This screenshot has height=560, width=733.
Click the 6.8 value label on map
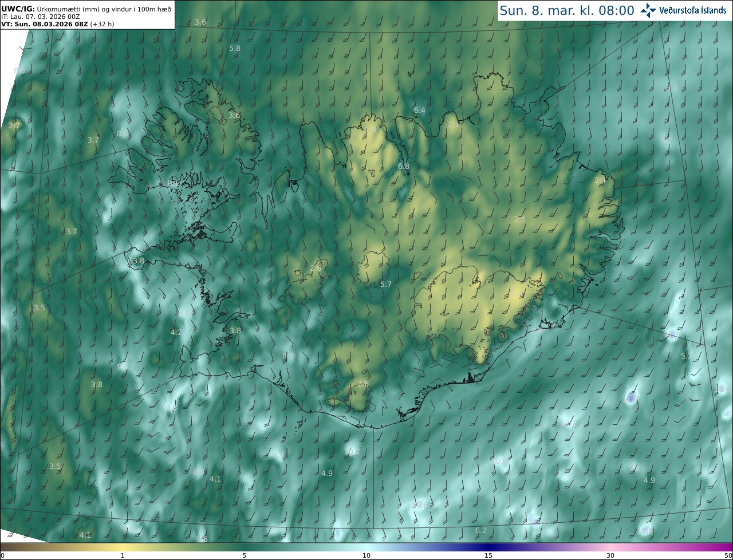pos(404,166)
